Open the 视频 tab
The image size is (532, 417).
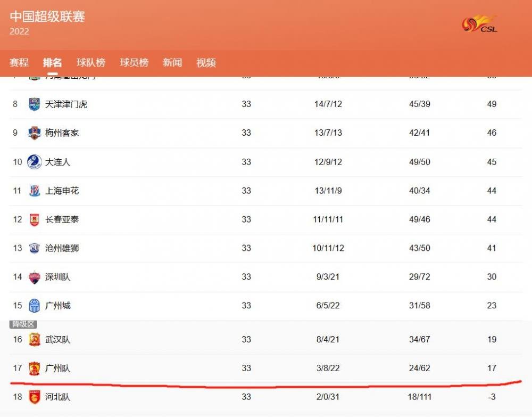tap(206, 62)
